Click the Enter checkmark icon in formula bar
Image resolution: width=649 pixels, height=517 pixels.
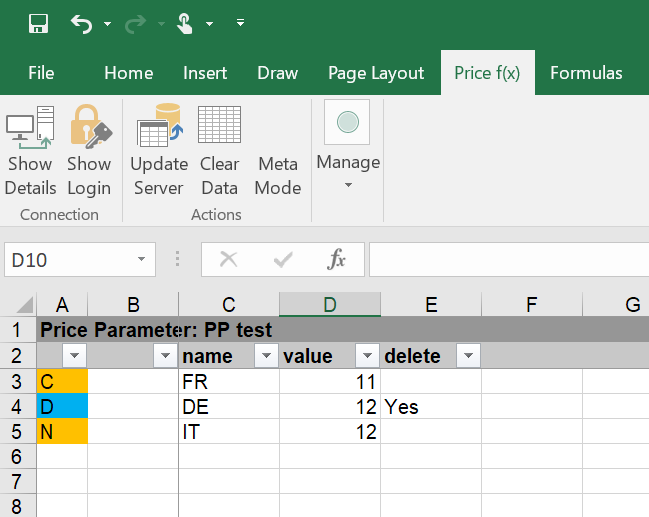tap(283, 260)
